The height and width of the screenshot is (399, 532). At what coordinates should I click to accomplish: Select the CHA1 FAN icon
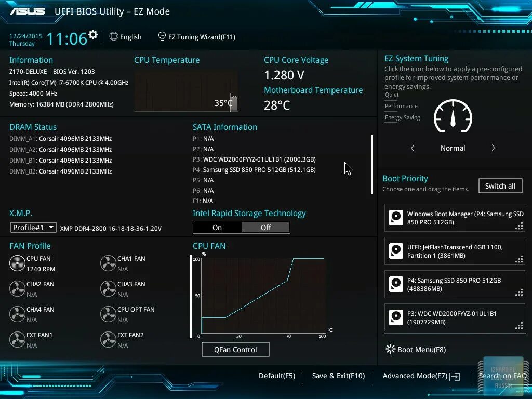(108, 263)
